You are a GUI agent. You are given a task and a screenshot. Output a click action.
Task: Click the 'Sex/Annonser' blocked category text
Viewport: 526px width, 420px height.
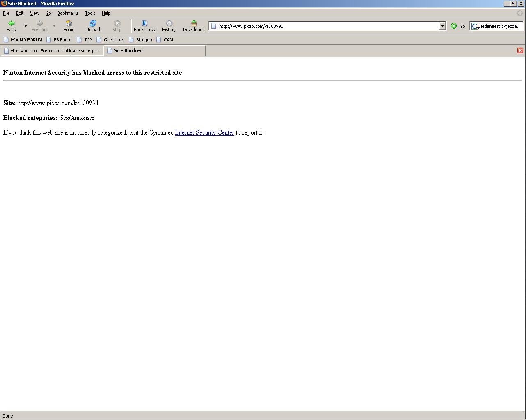pyautogui.click(x=77, y=118)
